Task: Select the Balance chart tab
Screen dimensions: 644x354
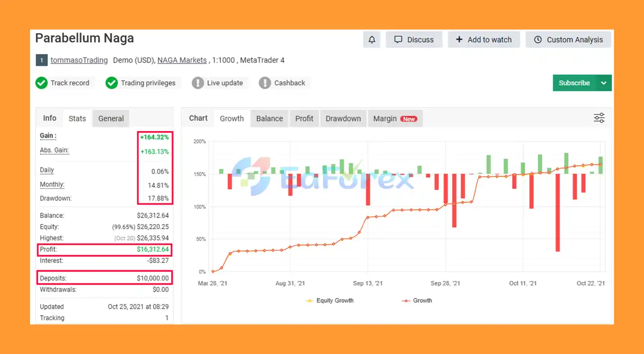Action: tap(270, 118)
